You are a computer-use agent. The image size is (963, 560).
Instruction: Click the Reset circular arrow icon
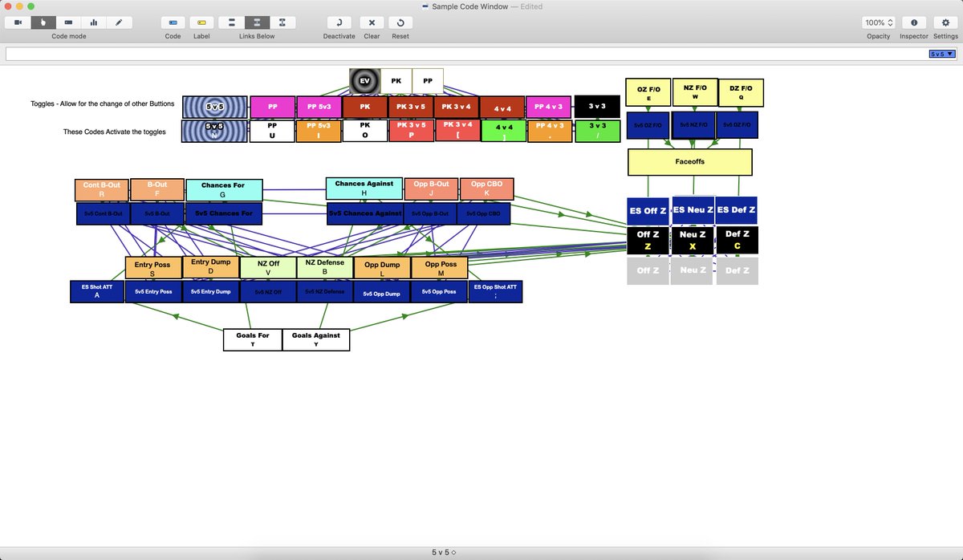click(x=400, y=22)
